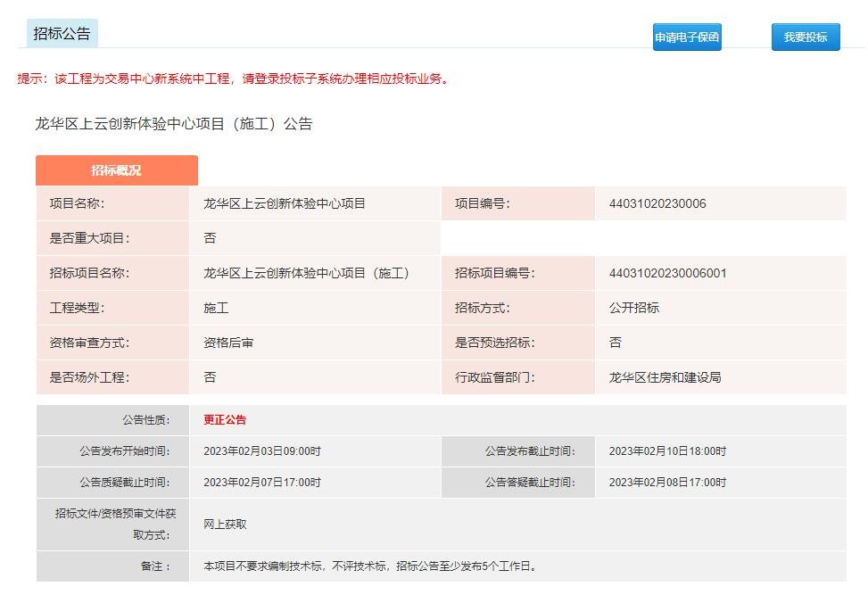
Task: Click the red 更正公告 notice type
Action: (225, 419)
